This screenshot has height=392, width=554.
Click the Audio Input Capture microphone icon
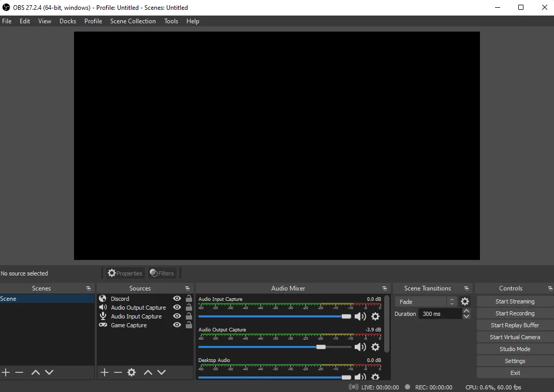pyautogui.click(x=103, y=316)
